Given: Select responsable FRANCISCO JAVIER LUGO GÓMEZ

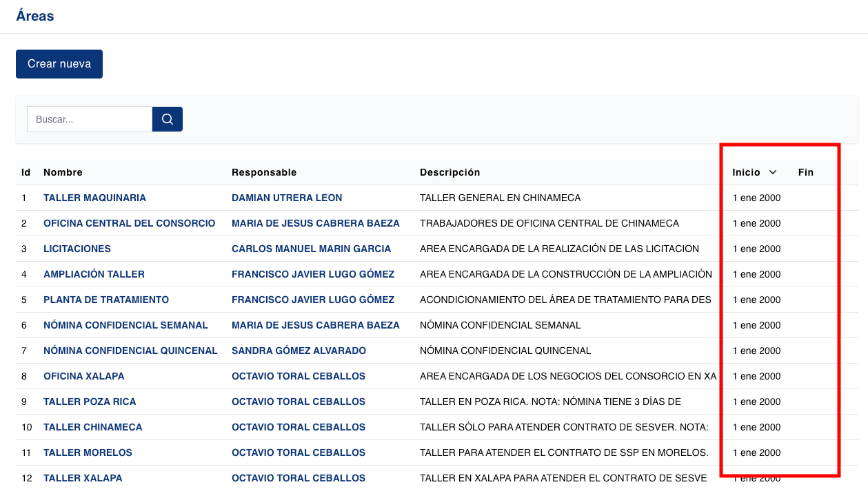Looking at the screenshot, I should (x=313, y=274).
